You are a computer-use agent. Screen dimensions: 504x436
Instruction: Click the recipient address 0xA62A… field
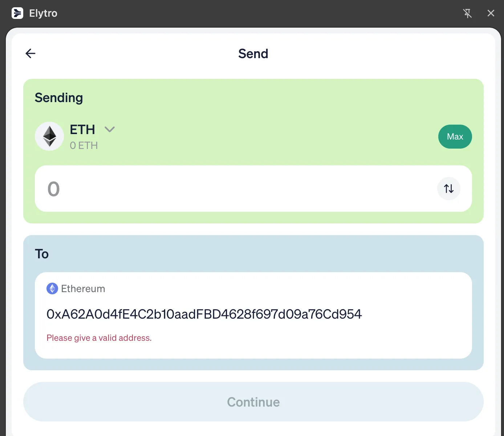(204, 314)
